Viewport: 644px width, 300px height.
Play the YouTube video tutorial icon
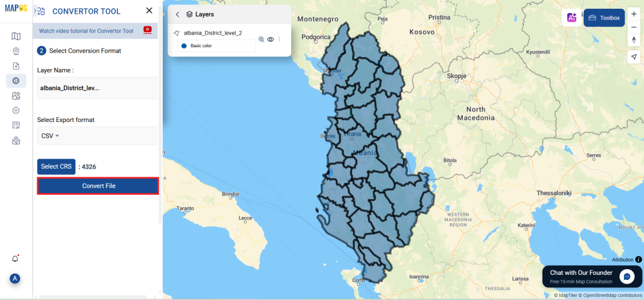148,30
